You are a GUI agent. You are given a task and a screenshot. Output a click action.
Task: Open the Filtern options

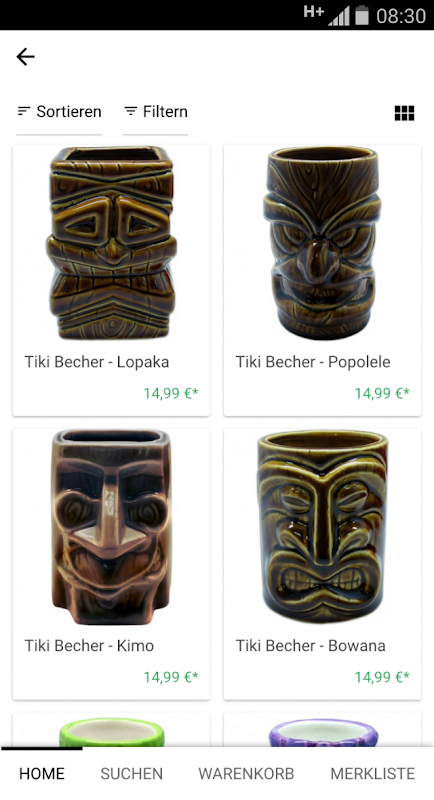coord(156,112)
